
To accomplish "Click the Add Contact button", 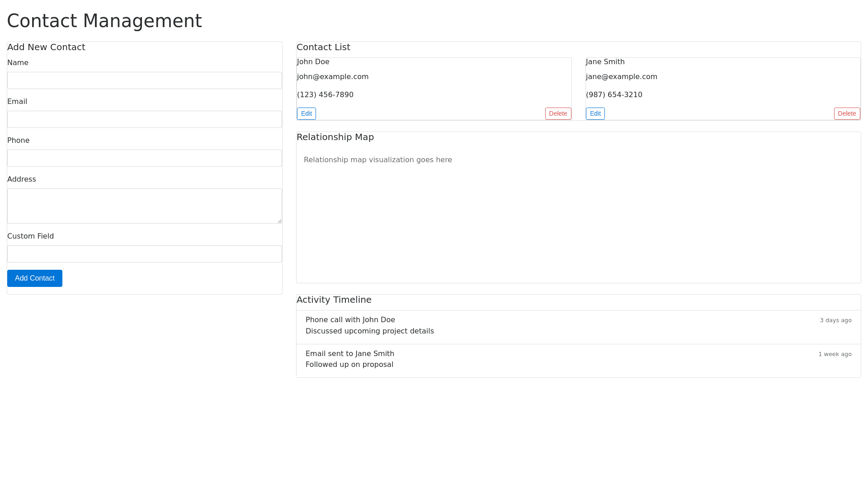I will (x=35, y=278).
